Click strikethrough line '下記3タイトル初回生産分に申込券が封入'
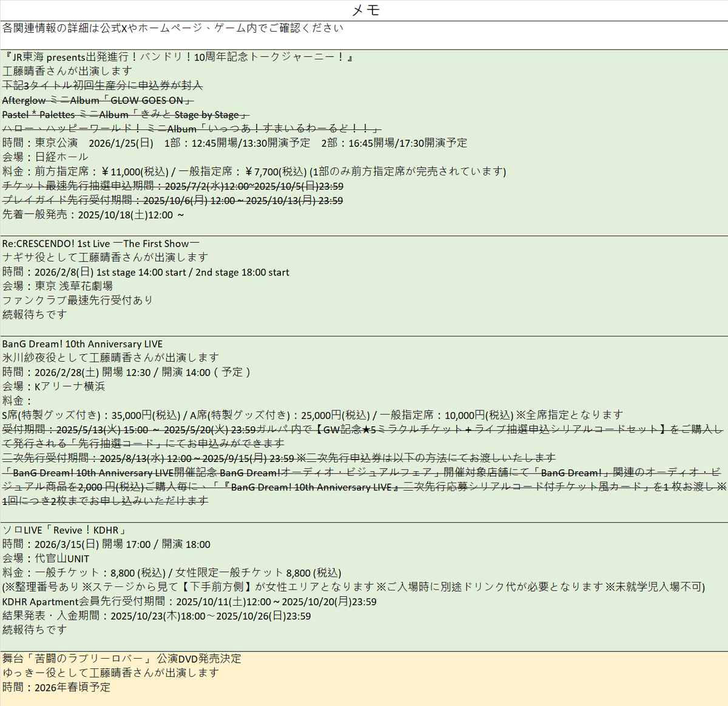 coord(103,86)
